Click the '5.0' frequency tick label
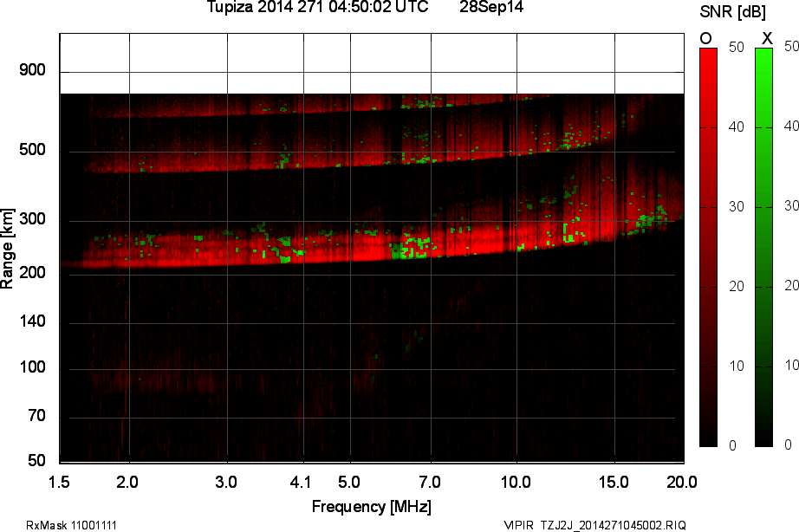This screenshot has height=532, width=799. click(x=349, y=482)
